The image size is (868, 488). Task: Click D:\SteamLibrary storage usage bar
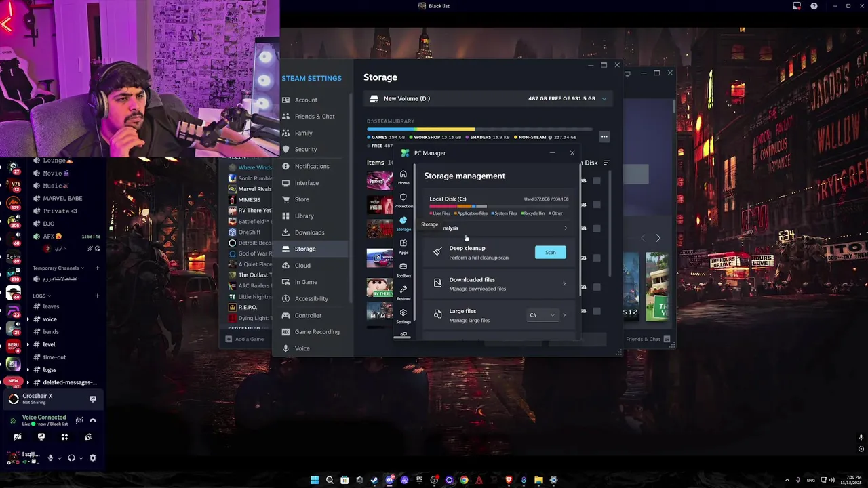point(479,129)
